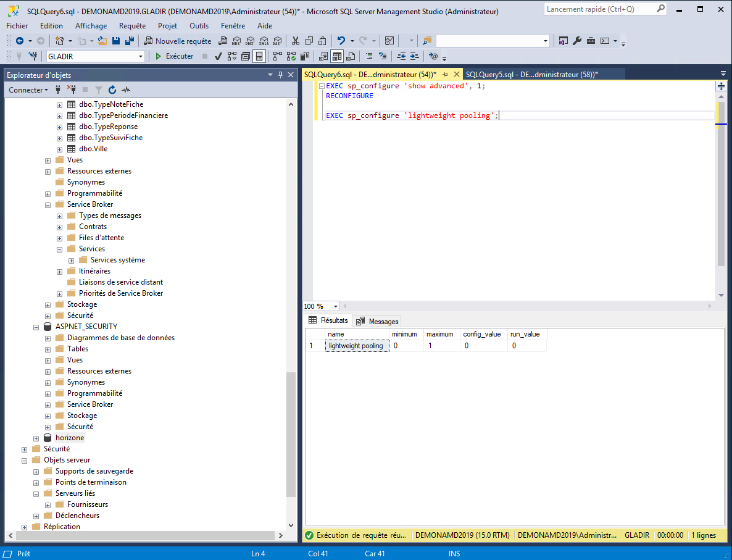Click the wrench properties icon in the toolbar
The height and width of the screenshot is (560, 732).
pos(577,41)
